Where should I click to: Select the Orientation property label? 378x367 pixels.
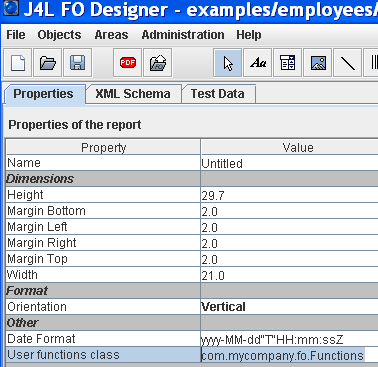coord(103,307)
